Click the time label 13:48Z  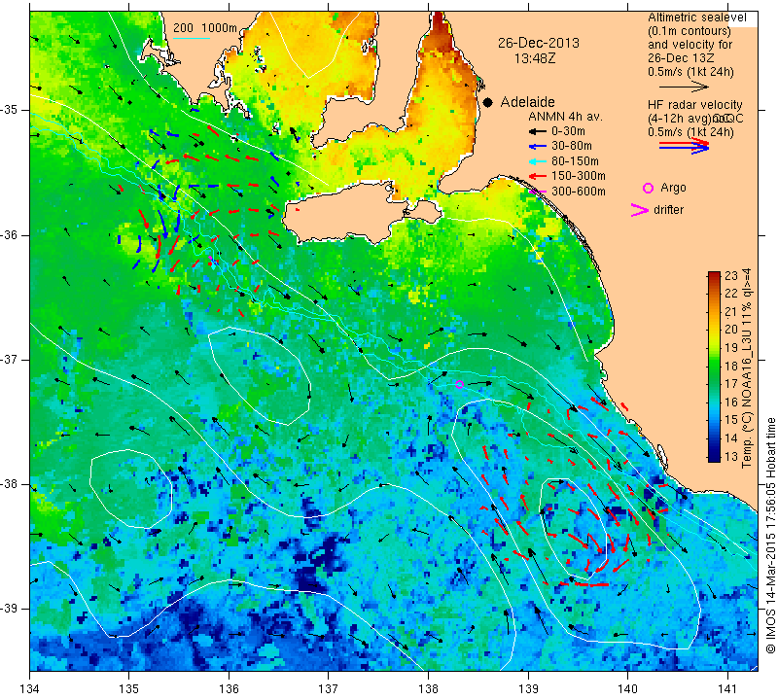click(534, 58)
